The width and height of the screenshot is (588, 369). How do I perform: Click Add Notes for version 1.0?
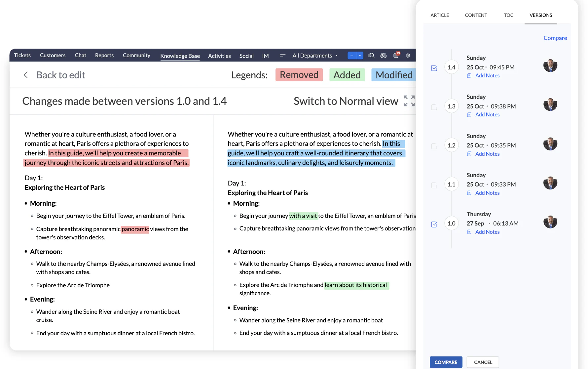487,232
